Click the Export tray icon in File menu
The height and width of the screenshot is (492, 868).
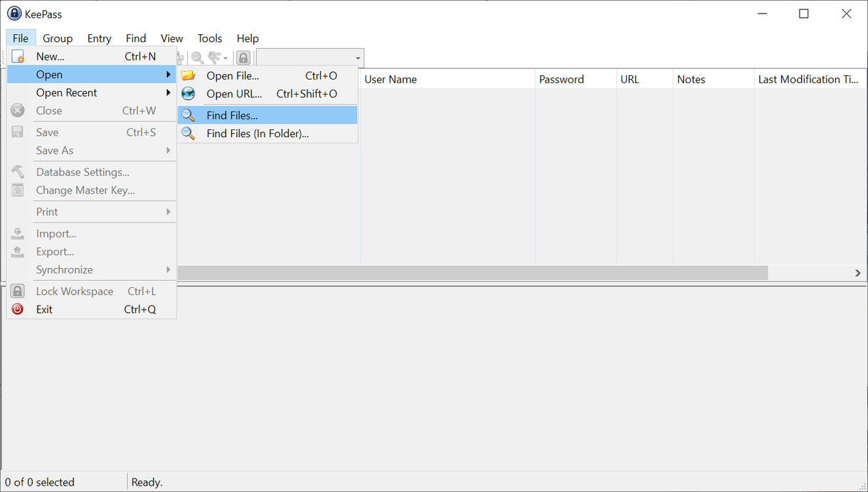tap(18, 252)
